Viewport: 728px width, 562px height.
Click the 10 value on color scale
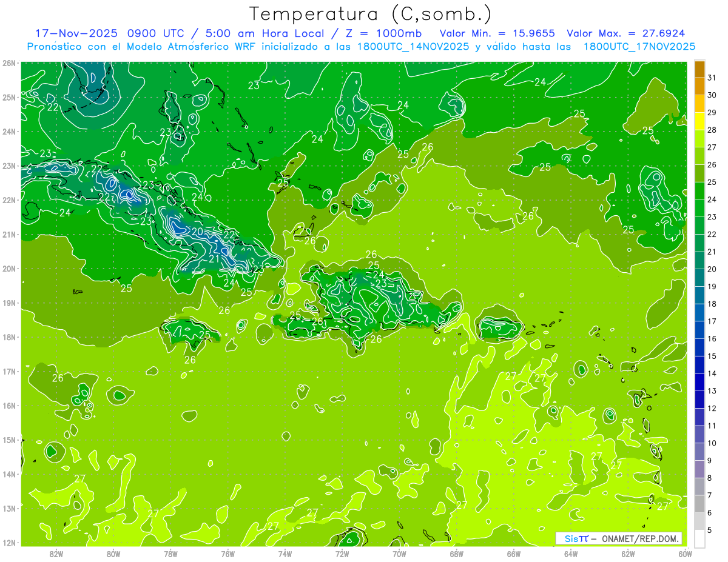click(x=712, y=443)
